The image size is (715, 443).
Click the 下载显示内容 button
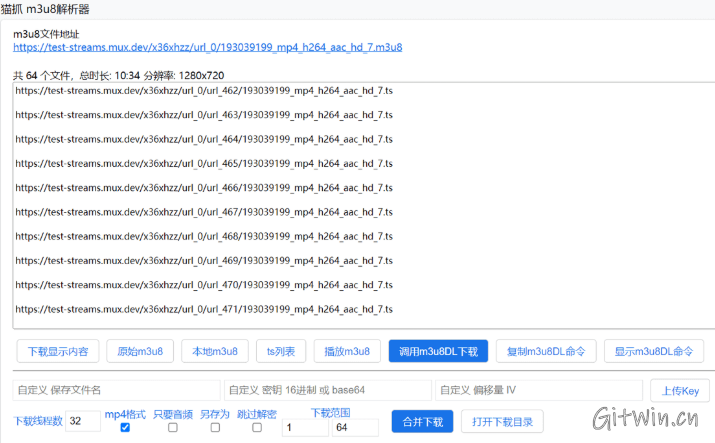(58, 351)
